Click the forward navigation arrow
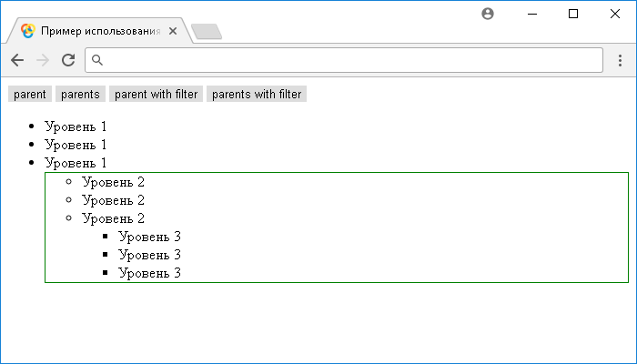The height and width of the screenshot is (364, 637). [43, 60]
